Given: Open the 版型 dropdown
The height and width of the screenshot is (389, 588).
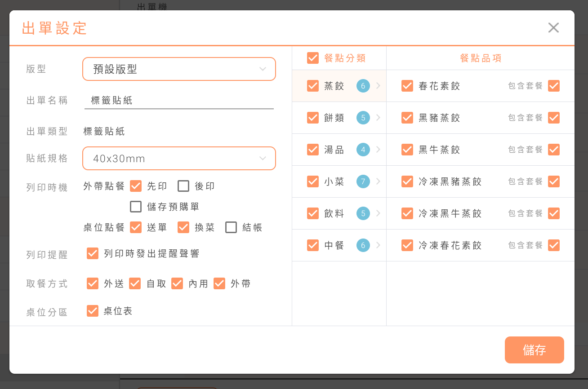Looking at the screenshot, I should [179, 69].
